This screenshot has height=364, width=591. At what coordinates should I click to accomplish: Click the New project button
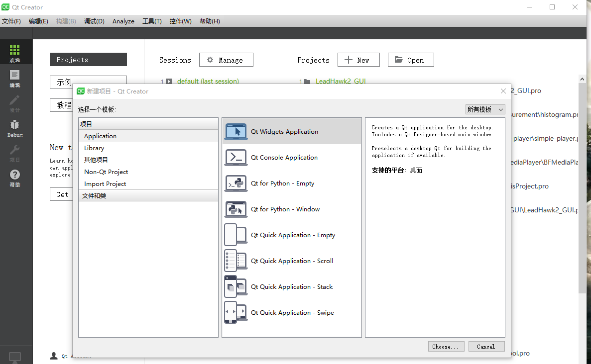358,60
